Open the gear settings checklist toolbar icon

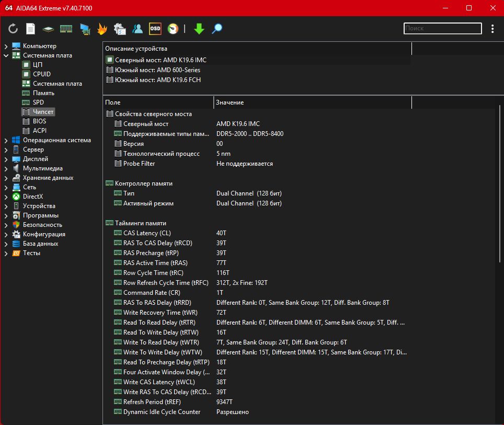(120, 29)
